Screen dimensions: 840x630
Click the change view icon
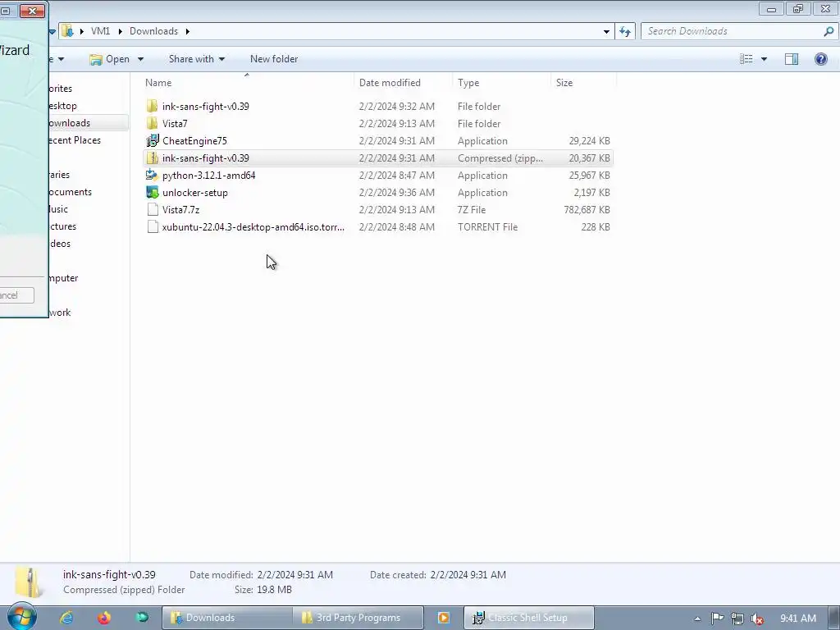coord(746,59)
